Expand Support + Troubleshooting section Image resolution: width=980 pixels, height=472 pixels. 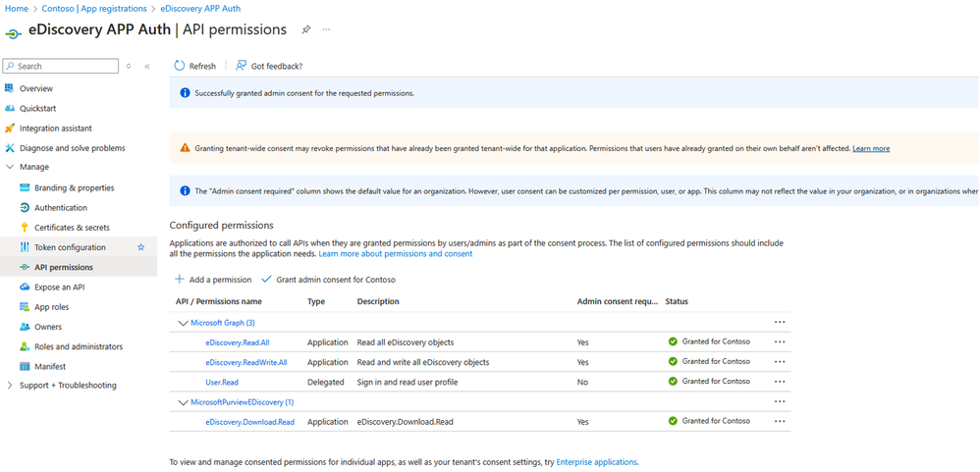pos(10,386)
